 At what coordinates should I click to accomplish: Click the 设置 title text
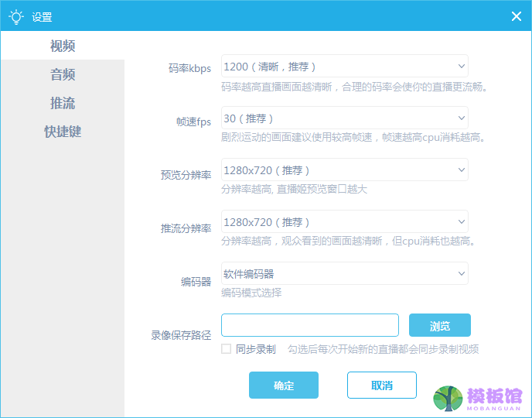pyautogui.click(x=42, y=17)
